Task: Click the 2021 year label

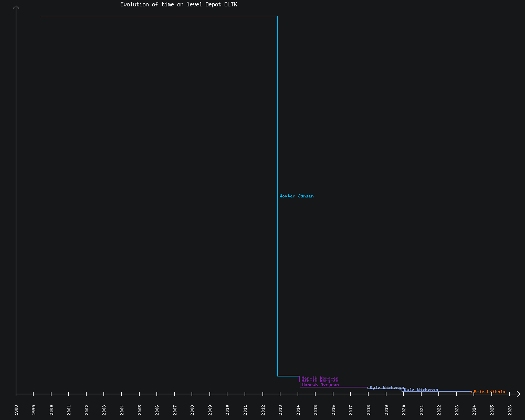Action: pyautogui.click(x=422, y=410)
